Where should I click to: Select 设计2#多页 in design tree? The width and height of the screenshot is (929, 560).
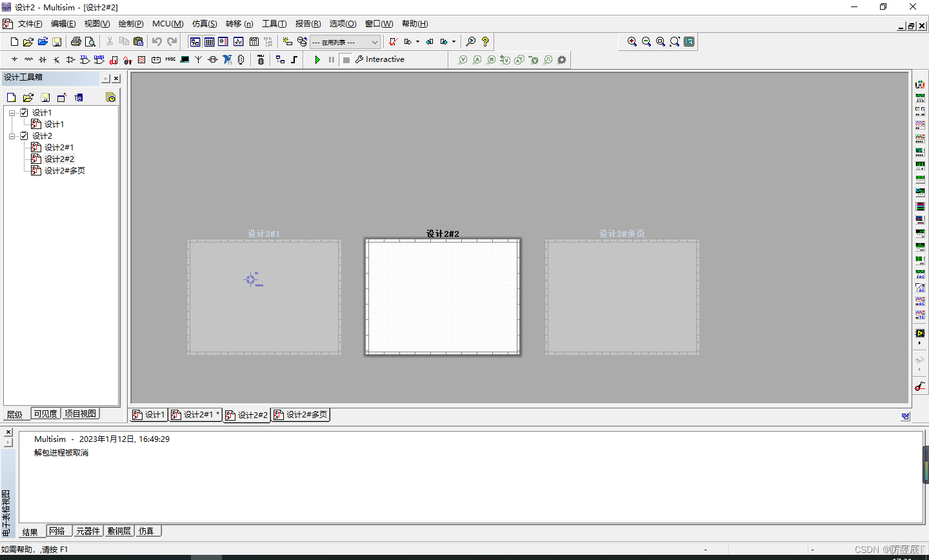coord(65,171)
